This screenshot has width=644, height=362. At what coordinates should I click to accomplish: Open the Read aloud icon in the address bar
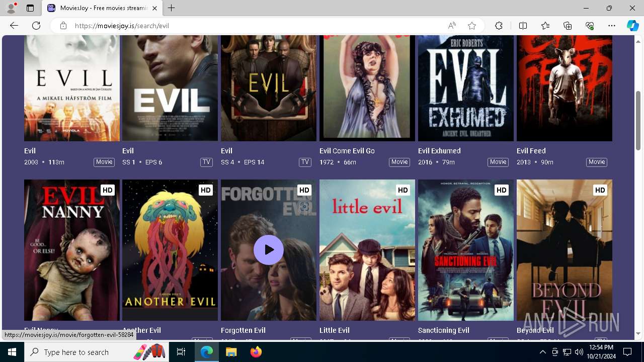[452, 26]
